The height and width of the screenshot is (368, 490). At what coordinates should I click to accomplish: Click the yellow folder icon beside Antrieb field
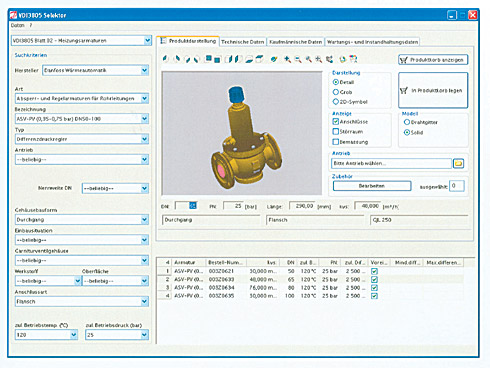coord(459,163)
